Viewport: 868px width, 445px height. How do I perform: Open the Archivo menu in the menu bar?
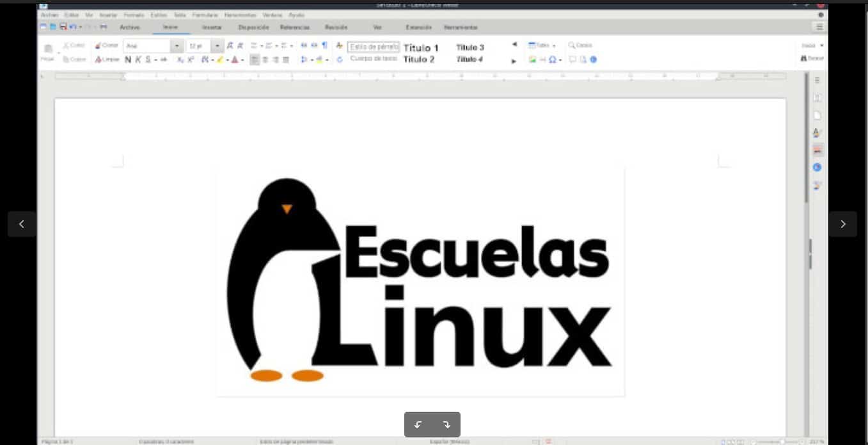(49, 15)
